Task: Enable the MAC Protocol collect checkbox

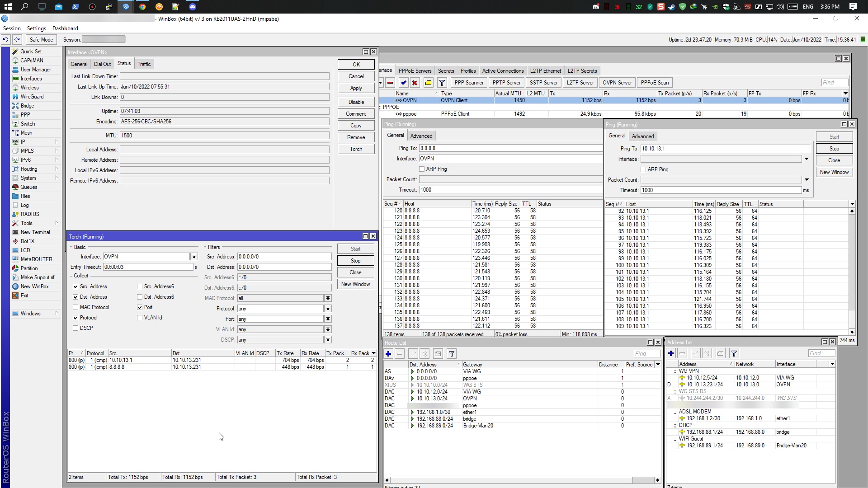Action: 76,307
